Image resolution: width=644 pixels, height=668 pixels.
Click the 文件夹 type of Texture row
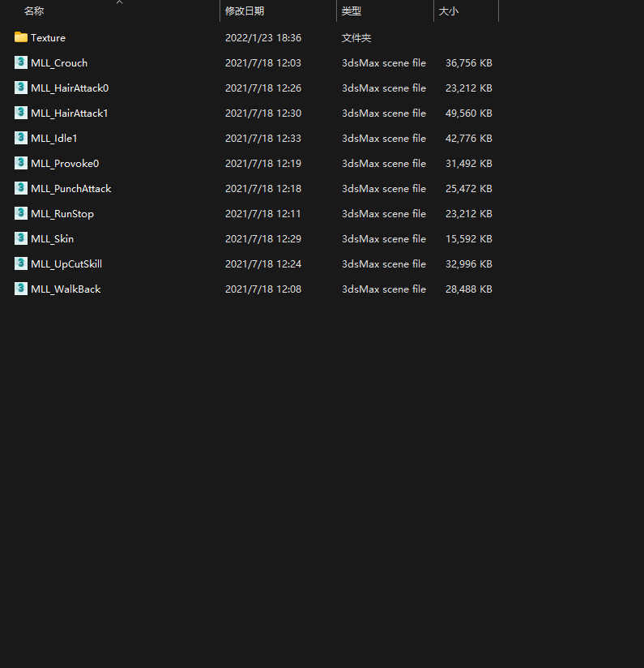coord(356,38)
